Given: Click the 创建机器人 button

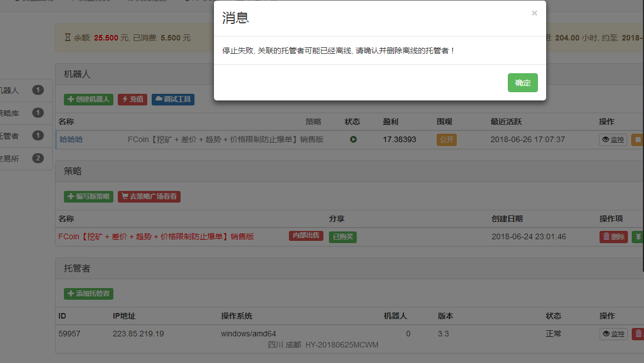Looking at the screenshot, I should (x=88, y=99).
